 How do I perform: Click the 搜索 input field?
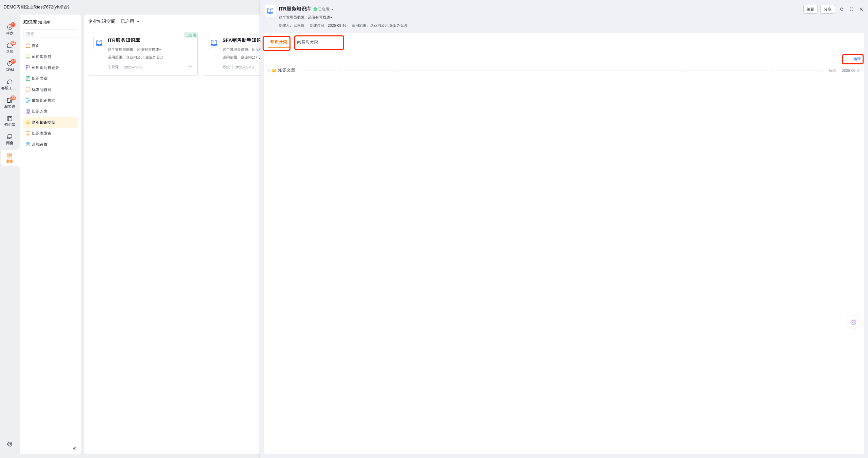point(51,34)
